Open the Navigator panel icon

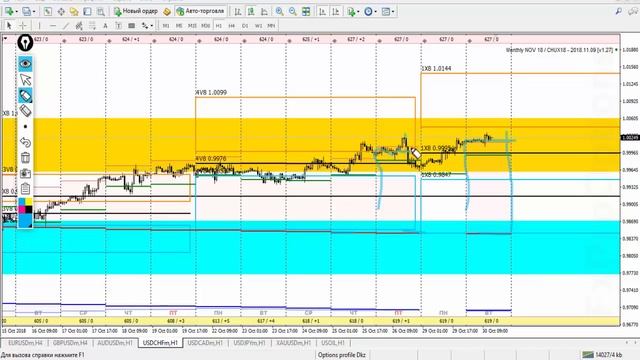74,12
